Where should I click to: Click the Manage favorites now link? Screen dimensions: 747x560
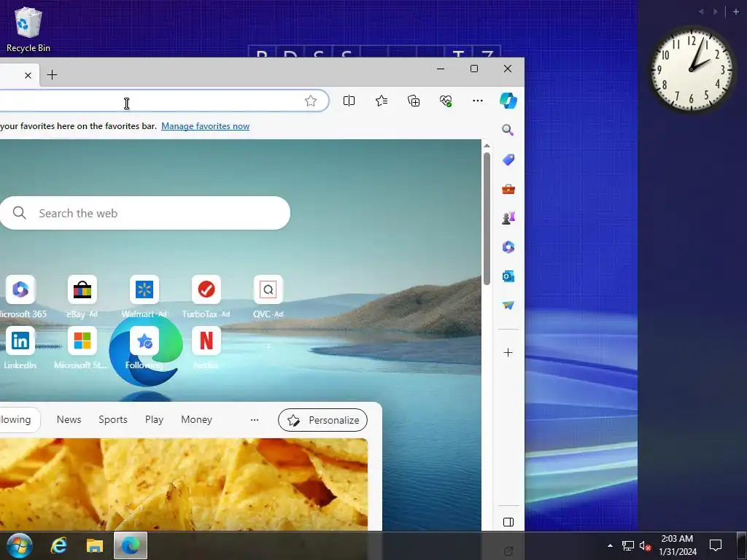pyautogui.click(x=205, y=126)
